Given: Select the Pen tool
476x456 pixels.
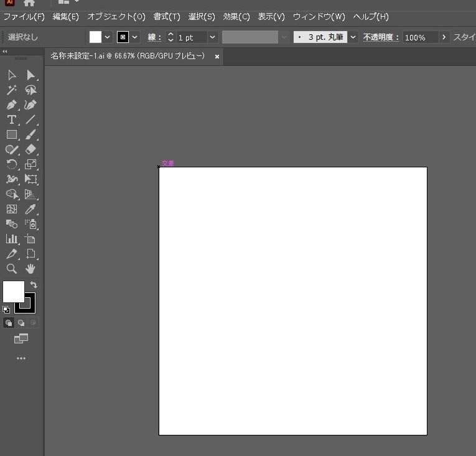Looking at the screenshot, I should [12, 105].
